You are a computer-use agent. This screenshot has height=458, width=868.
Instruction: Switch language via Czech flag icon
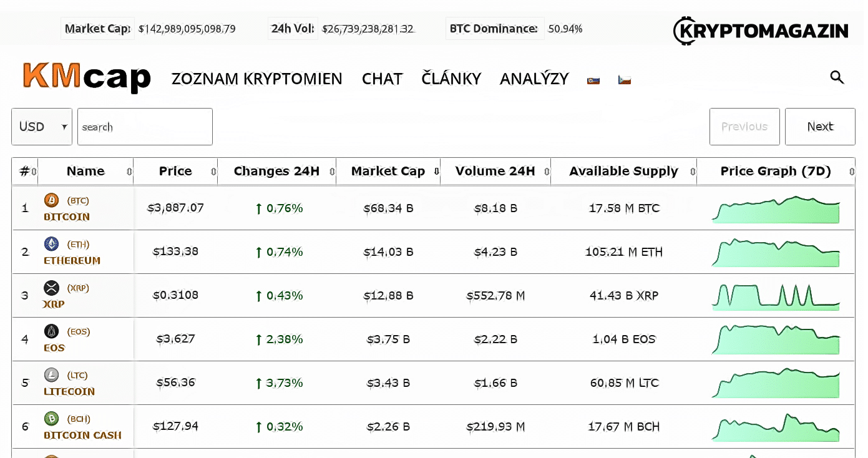[x=625, y=80]
